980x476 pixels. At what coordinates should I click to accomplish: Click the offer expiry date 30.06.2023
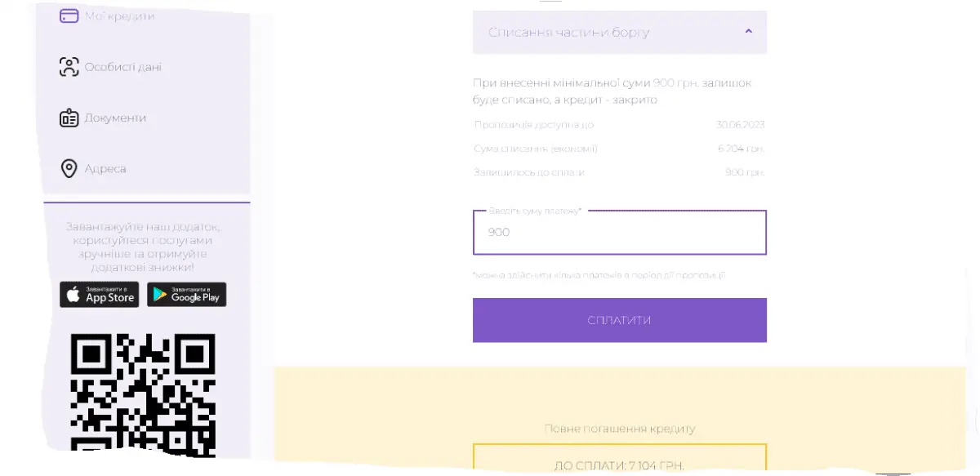click(740, 125)
